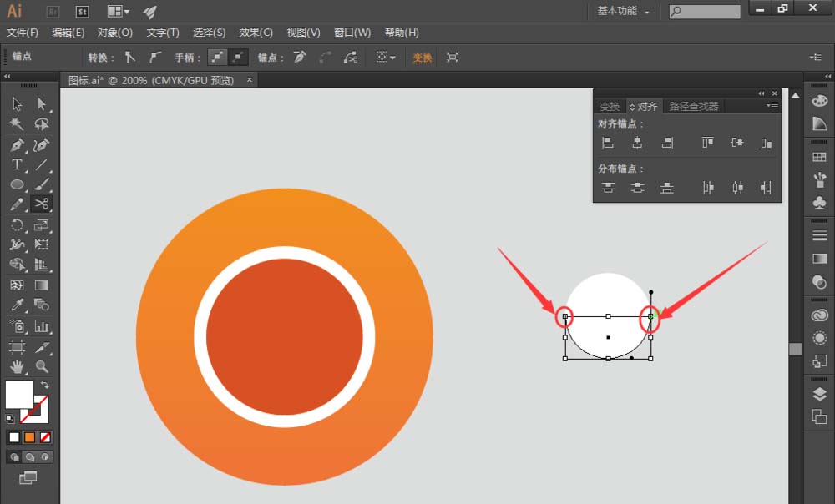The image size is (835, 504).
Task: Cut path at selected anchor points
Action: pos(350,58)
